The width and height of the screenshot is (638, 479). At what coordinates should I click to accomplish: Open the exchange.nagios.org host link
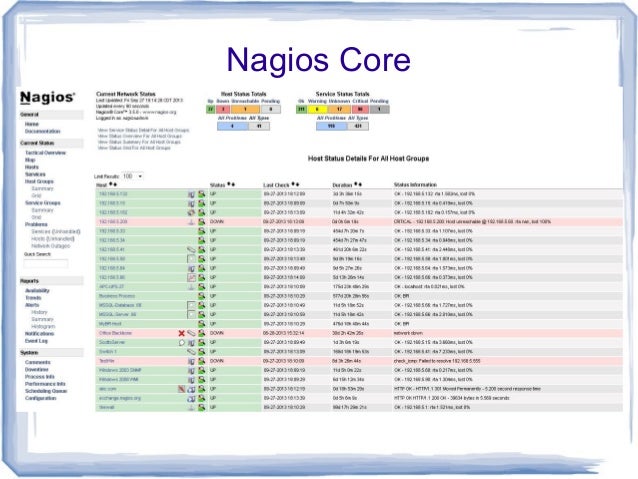pos(120,398)
